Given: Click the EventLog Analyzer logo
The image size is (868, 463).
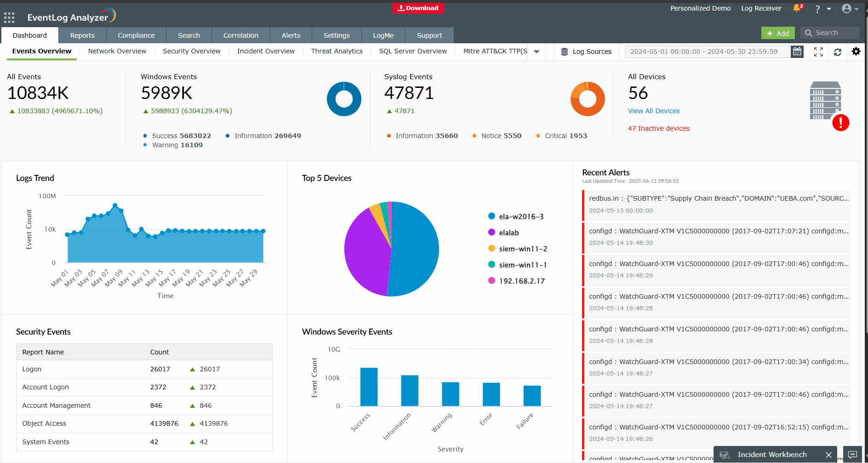Looking at the screenshot, I should point(71,16).
